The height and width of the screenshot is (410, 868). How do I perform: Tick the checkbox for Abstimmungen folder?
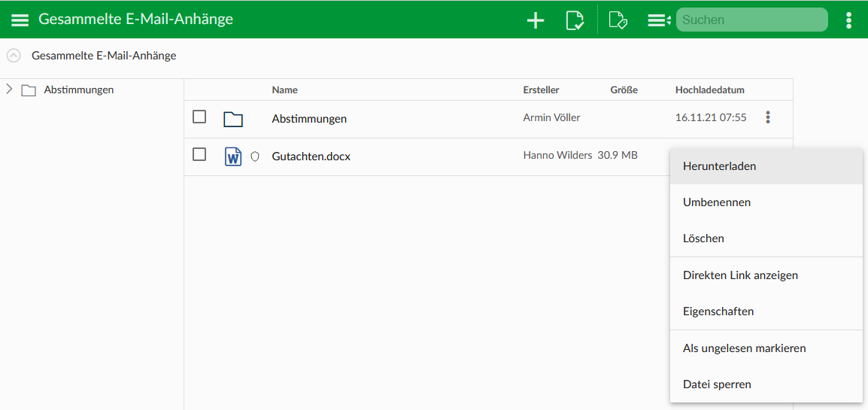pyautogui.click(x=199, y=117)
